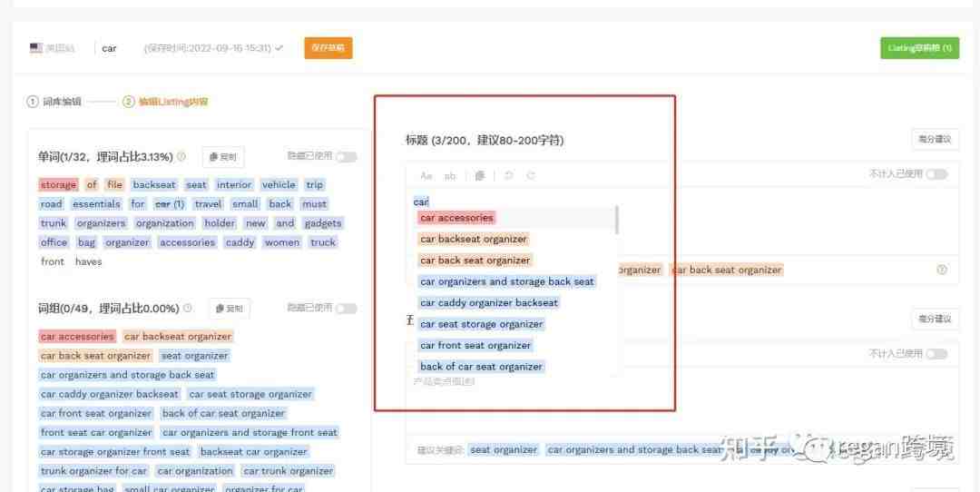The image size is (980, 492).
Task: Click the autocomplete dropdown scrollbar
Action: [617, 220]
